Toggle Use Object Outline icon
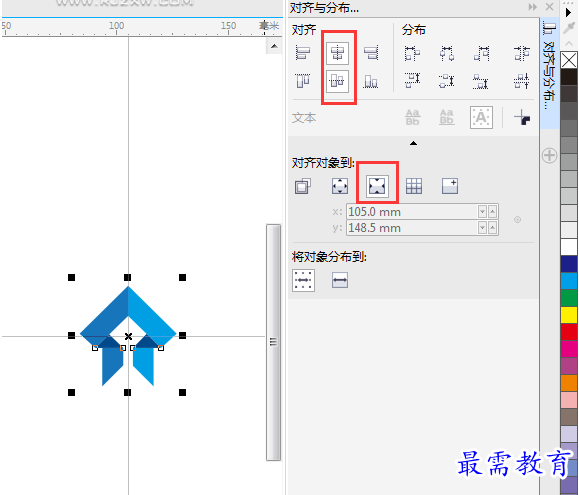579x495 pixels. (x=522, y=118)
